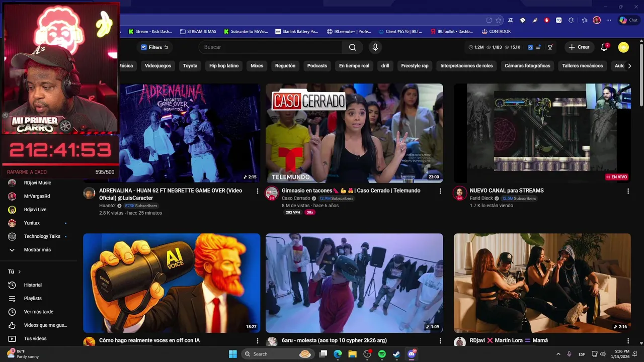Open STREAM & MAS bookmarks folder
This screenshot has width=644, height=362.
pyautogui.click(x=198, y=31)
